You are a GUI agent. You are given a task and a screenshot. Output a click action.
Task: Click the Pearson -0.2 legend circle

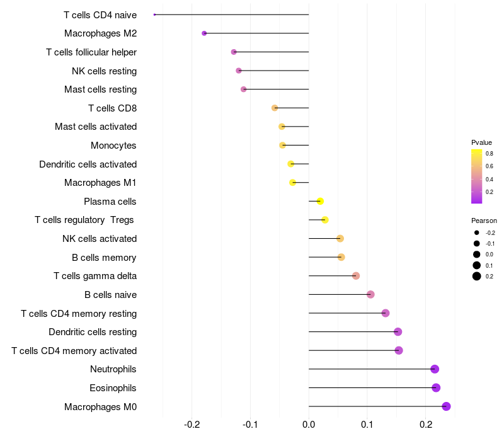(x=477, y=232)
